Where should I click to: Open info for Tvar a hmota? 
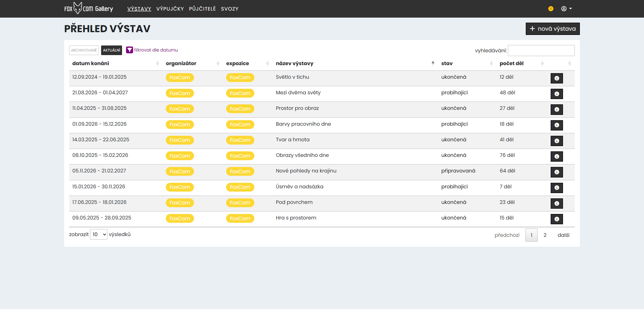[556, 141]
